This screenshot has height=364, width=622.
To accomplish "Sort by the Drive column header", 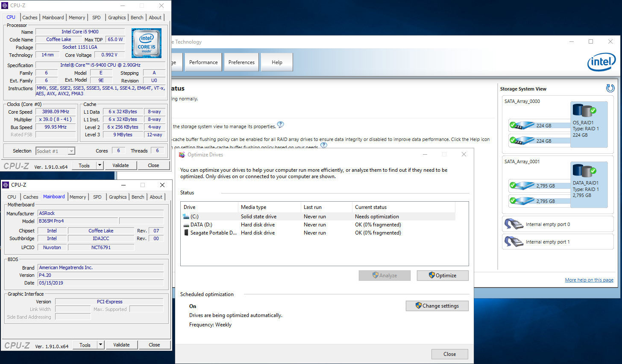I will (209, 207).
